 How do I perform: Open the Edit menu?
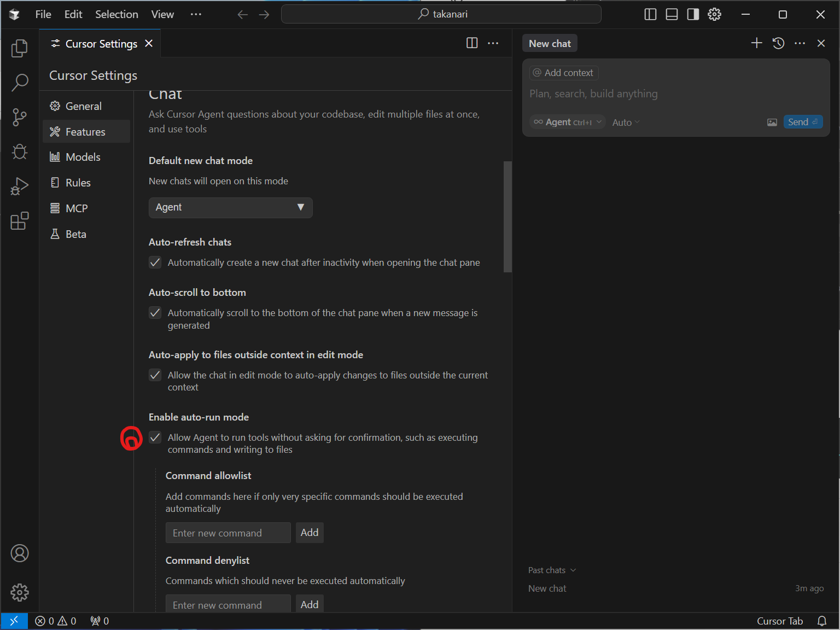coord(73,14)
